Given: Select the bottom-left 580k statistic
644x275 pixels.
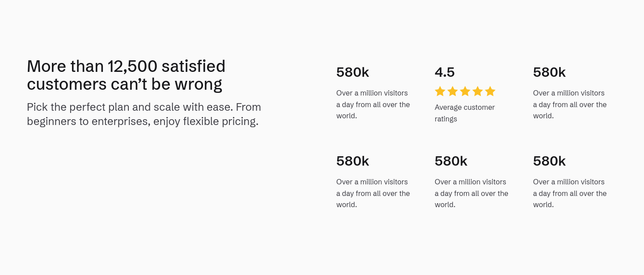Looking at the screenshot, I should pos(352,161).
